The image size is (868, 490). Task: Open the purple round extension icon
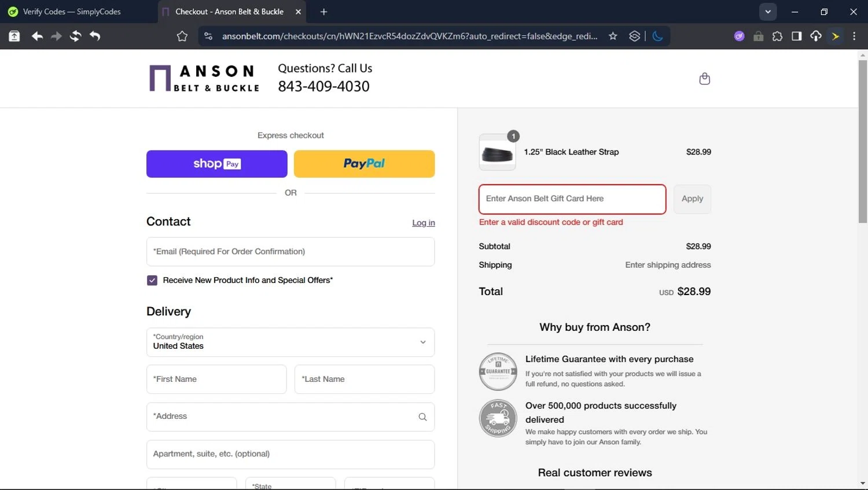(x=739, y=36)
